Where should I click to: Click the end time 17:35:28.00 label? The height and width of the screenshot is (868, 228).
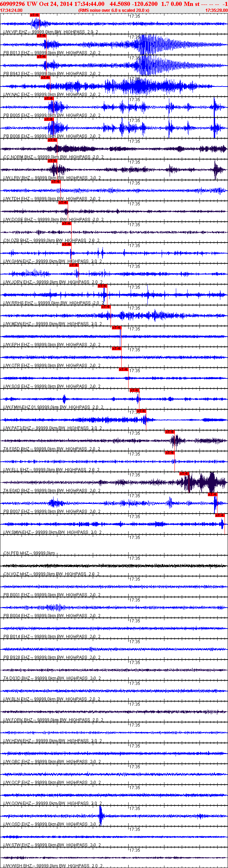tap(216, 10)
